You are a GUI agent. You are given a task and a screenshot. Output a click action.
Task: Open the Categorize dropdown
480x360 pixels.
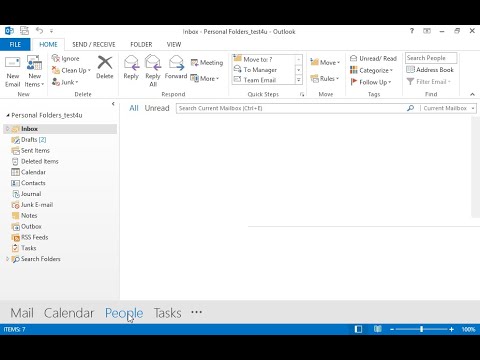[x=371, y=70]
